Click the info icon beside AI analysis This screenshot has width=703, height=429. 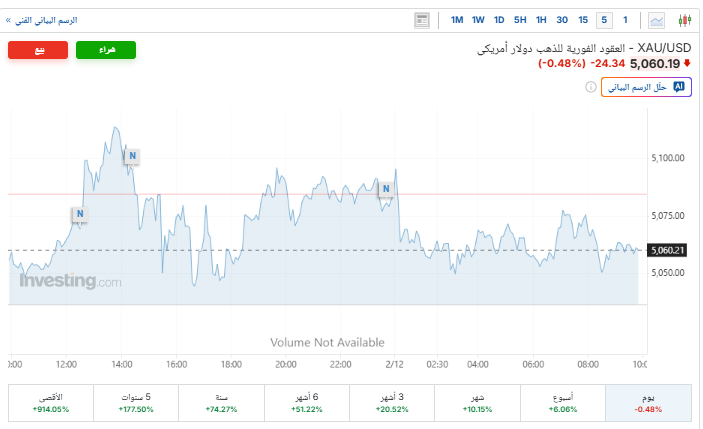[x=592, y=87]
